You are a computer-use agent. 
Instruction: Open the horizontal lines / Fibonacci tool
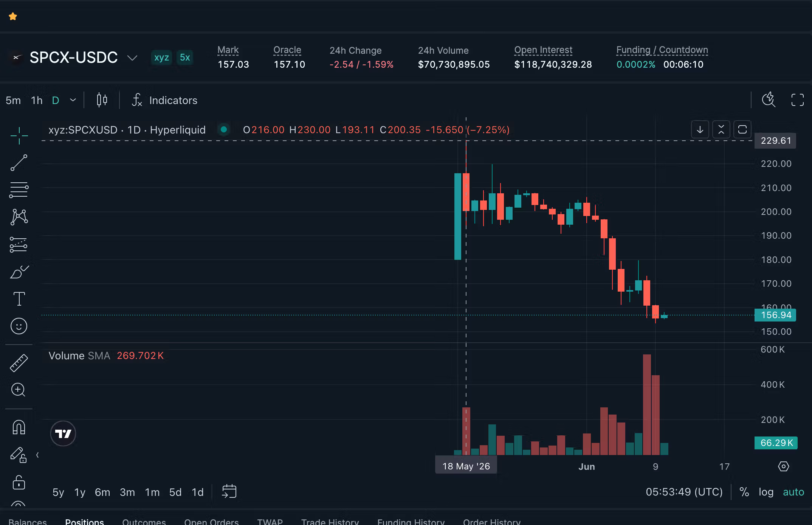point(19,190)
